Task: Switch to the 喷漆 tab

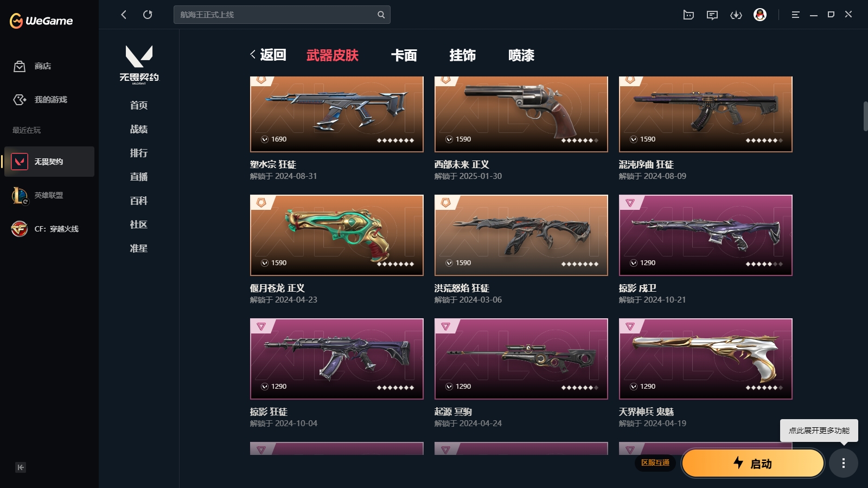Action: click(x=521, y=55)
